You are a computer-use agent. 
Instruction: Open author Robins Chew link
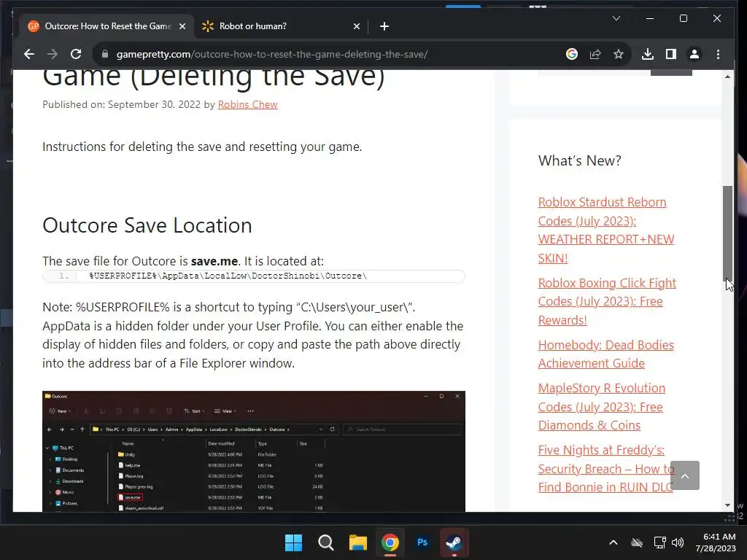tap(248, 104)
